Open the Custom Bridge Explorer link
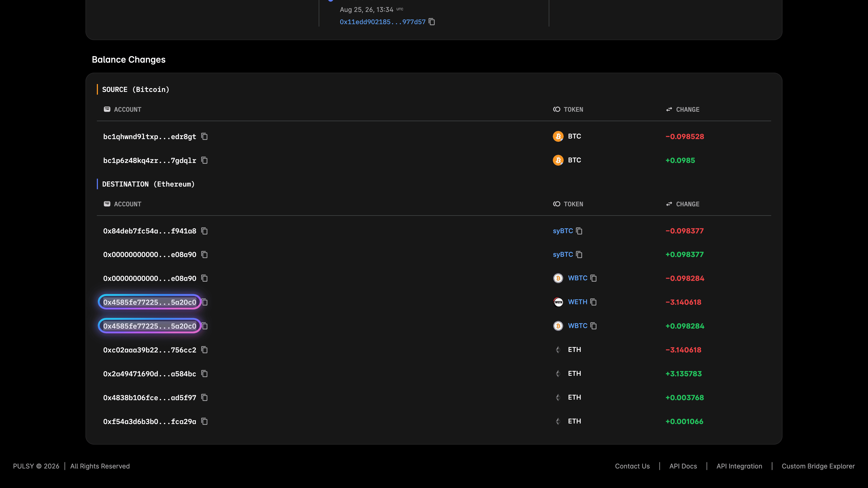The width and height of the screenshot is (868, 488). pyautogui.click(x=818, y=466)
